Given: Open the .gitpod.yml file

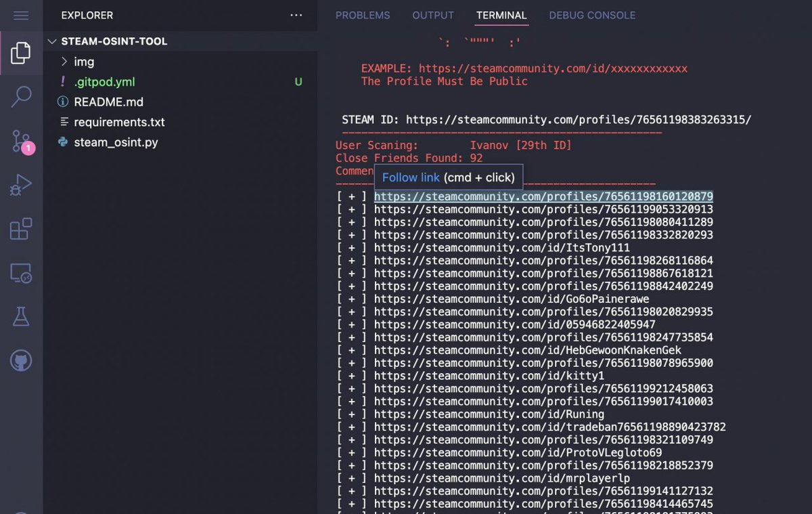Looking at the screenshot, I should pos(104,82).
